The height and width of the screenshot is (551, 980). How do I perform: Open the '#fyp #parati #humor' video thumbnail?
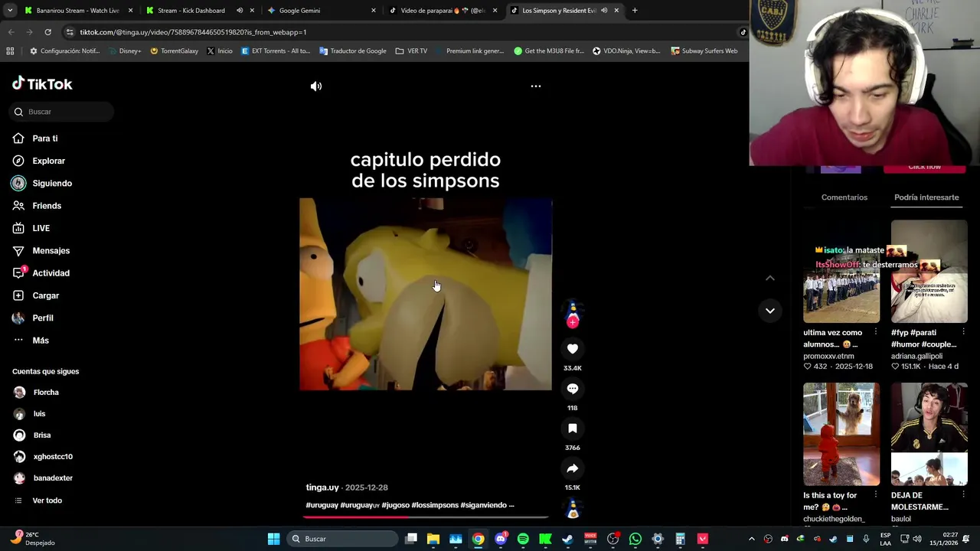pos(929,272)
